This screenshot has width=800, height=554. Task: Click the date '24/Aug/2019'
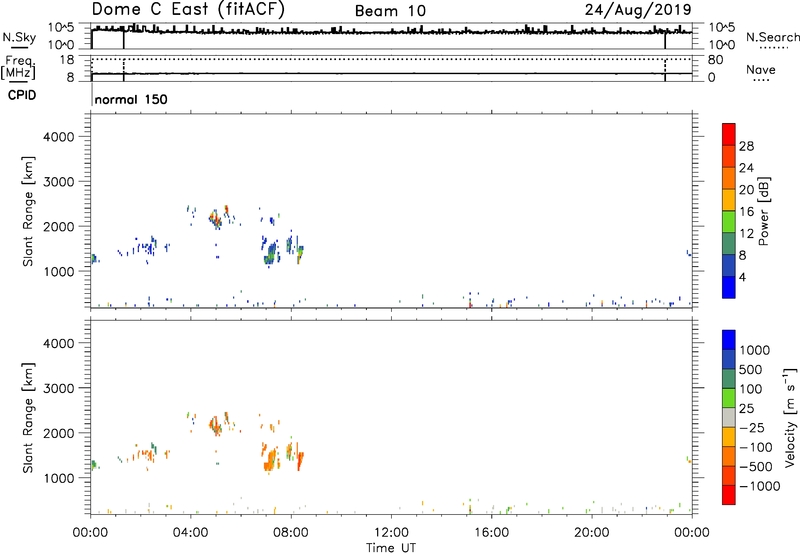pos(638,10)
